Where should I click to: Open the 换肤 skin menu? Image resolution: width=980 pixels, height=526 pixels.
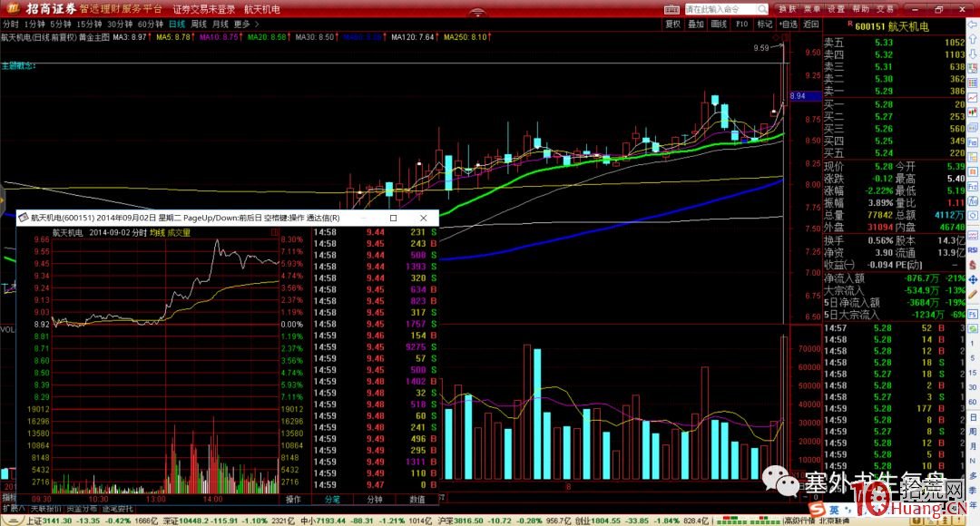pyautogui.click(x=788, y=9)
